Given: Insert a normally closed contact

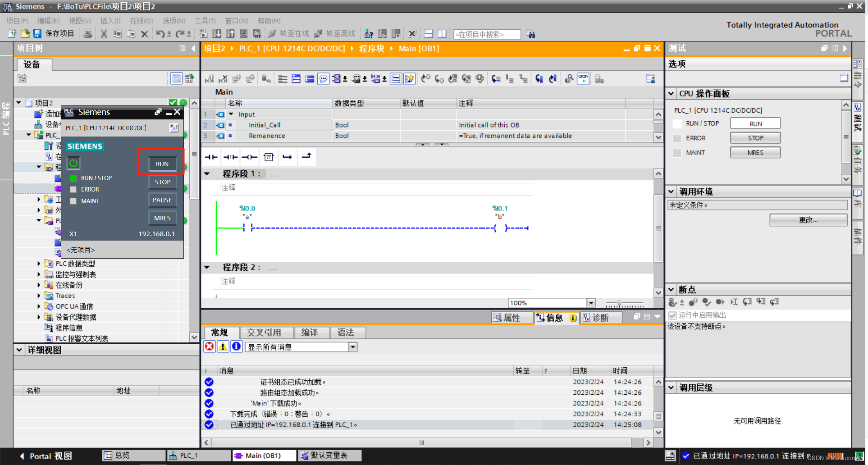Looking at the screenshot, I should pyautogui.click(x=230, y=157).
